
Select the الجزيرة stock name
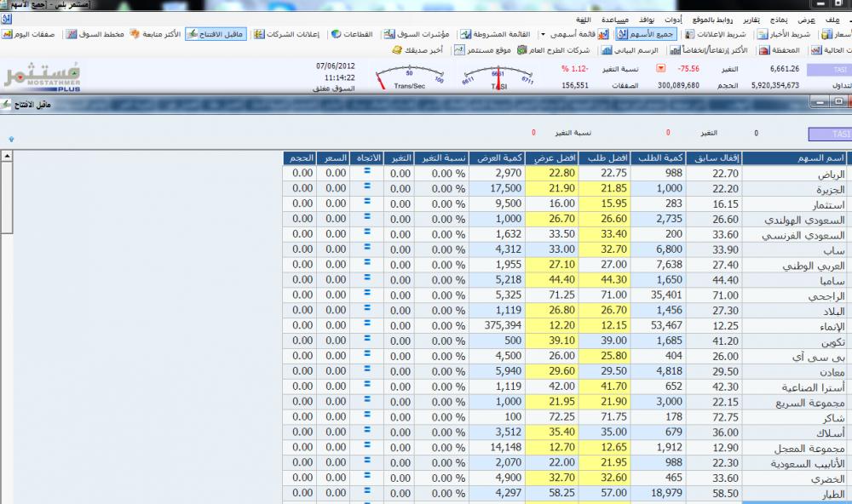(830, 189)
